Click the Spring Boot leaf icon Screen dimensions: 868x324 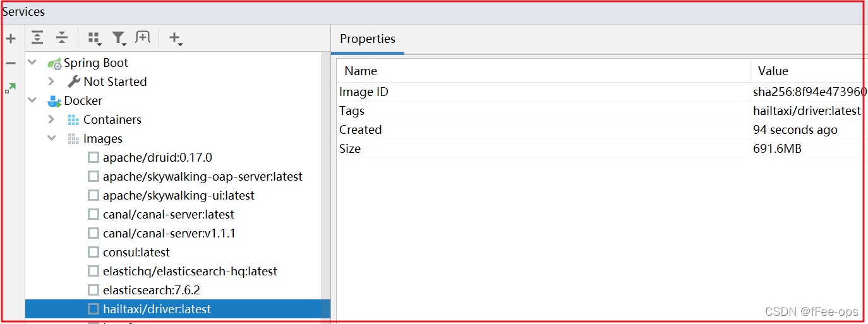pos(54,63)
